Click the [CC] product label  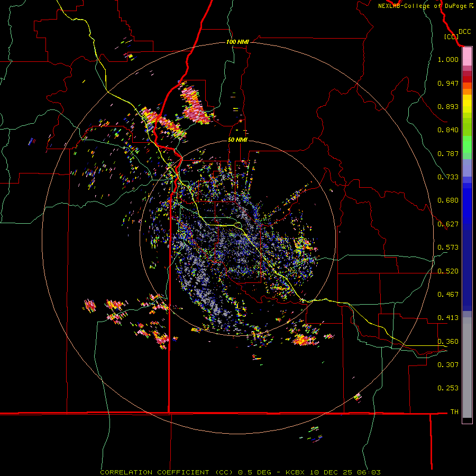[x=451, y=36]
